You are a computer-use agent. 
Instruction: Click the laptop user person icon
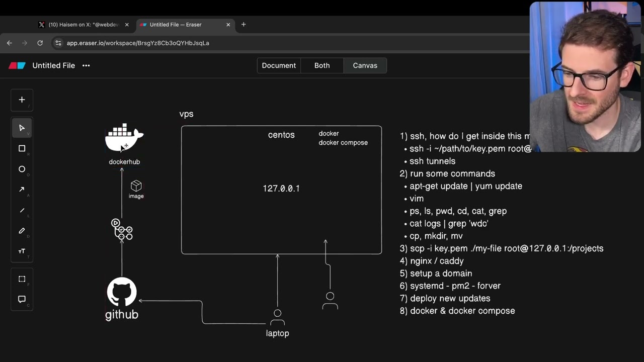pos(277,318)
